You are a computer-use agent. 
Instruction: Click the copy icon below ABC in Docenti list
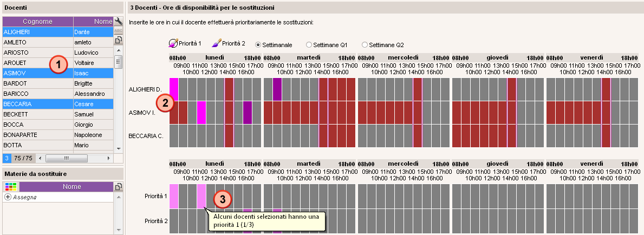pos(118,40)
